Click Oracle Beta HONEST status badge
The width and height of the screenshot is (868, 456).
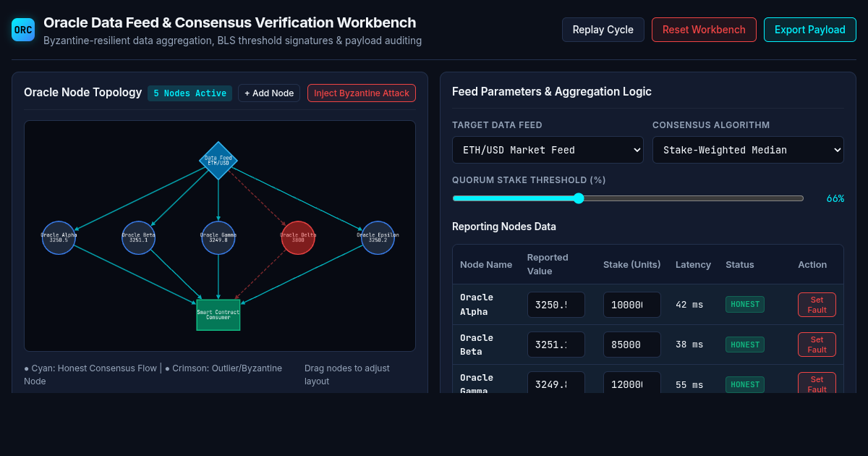[x=745, y=345]
